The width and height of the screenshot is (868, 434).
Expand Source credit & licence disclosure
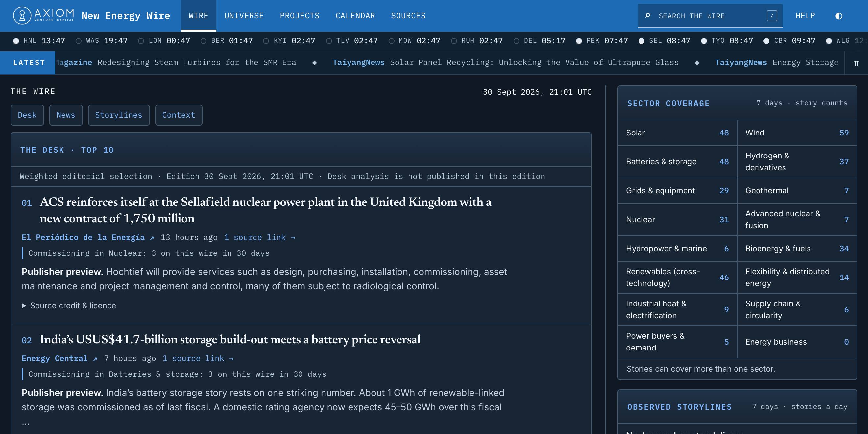coord(69,306)
